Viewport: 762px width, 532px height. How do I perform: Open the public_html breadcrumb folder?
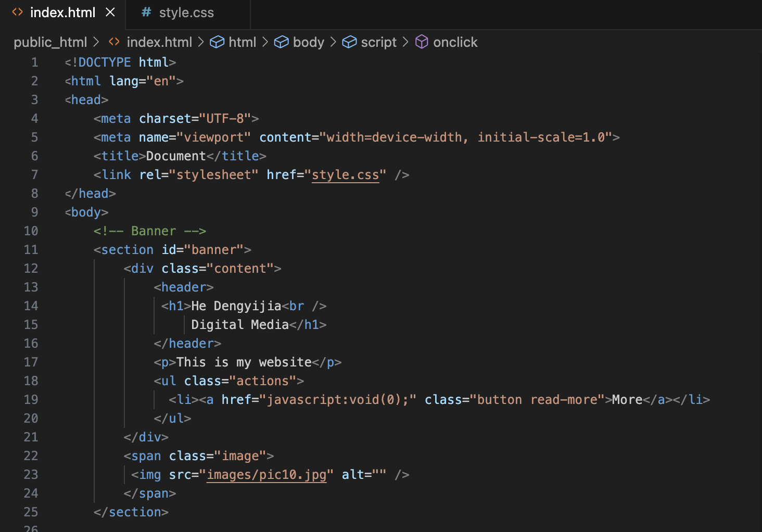click(50, 42)
